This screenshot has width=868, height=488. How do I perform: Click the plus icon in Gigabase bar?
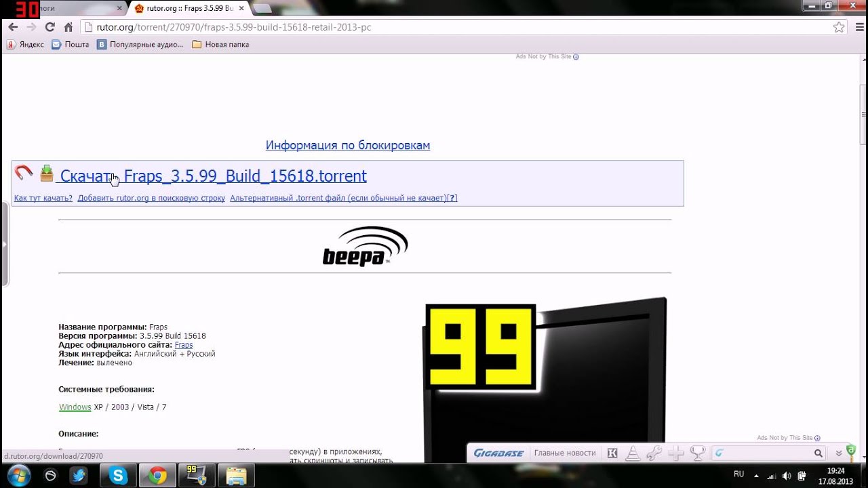676,453
